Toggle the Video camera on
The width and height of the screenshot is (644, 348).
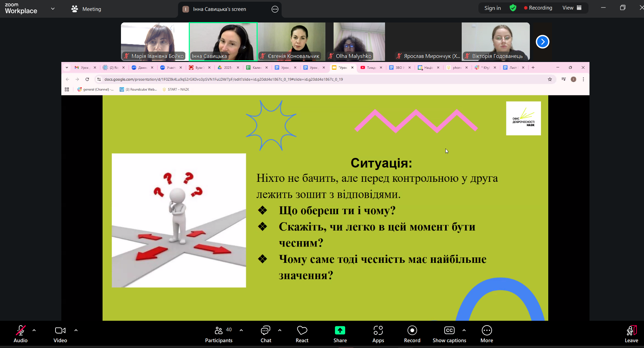point(60,334)
